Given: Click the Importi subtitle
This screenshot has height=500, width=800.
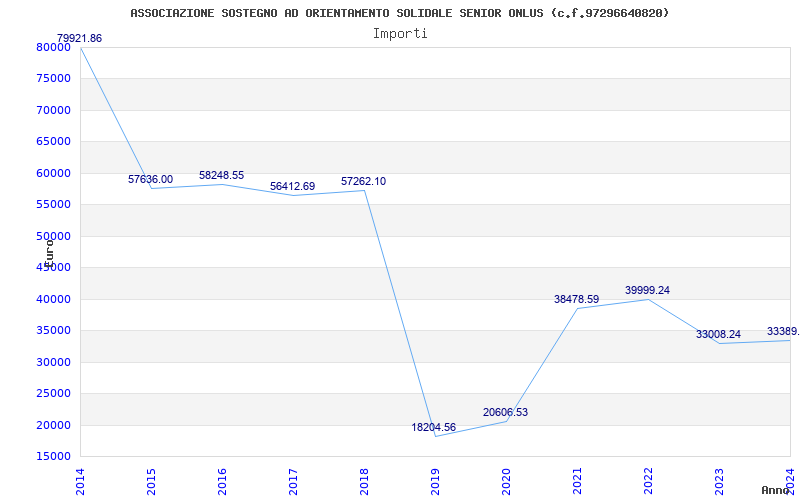Looking at the screenshot, I should coord(400,34).
